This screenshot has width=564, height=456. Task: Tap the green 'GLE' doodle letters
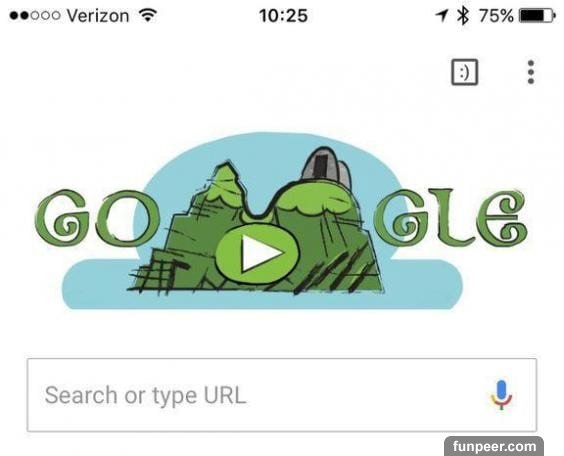451,217
